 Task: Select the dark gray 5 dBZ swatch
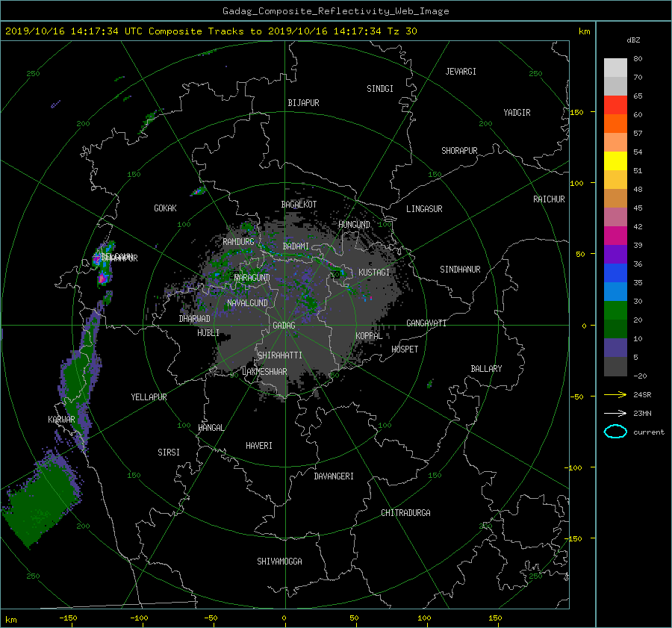[615, 366]
